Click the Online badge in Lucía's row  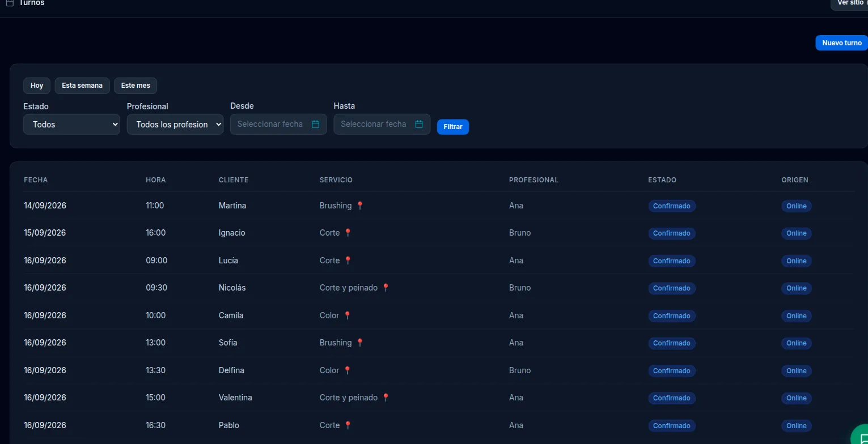pyautogui.click(x=797, y=261)
